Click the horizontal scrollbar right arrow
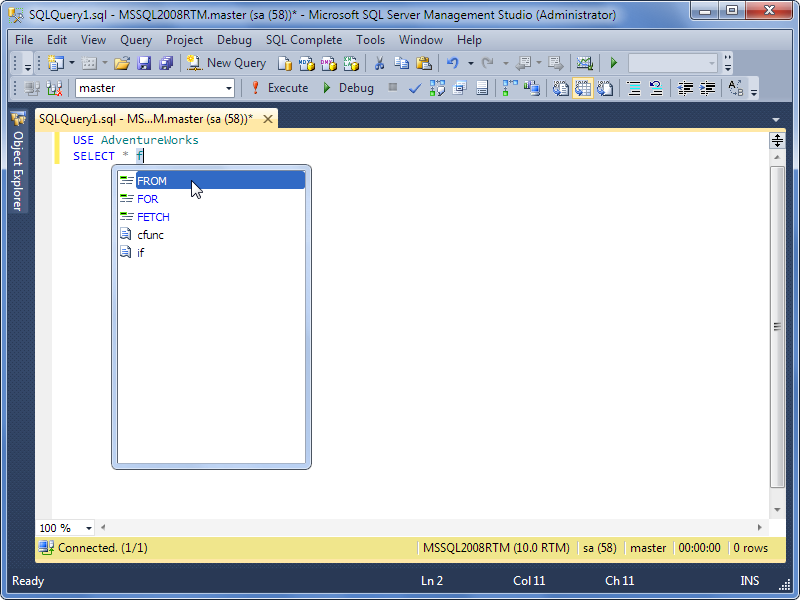This screenshot has width=800, height=600. (x=760, y=528)
